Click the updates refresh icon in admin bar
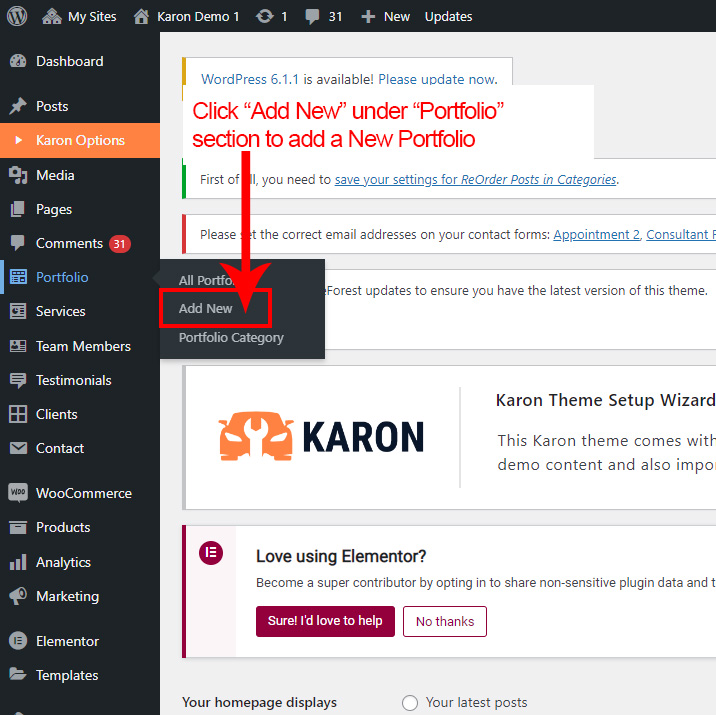Image resolution: width=716 pixels, height=715 pixels. coord(265,16)
